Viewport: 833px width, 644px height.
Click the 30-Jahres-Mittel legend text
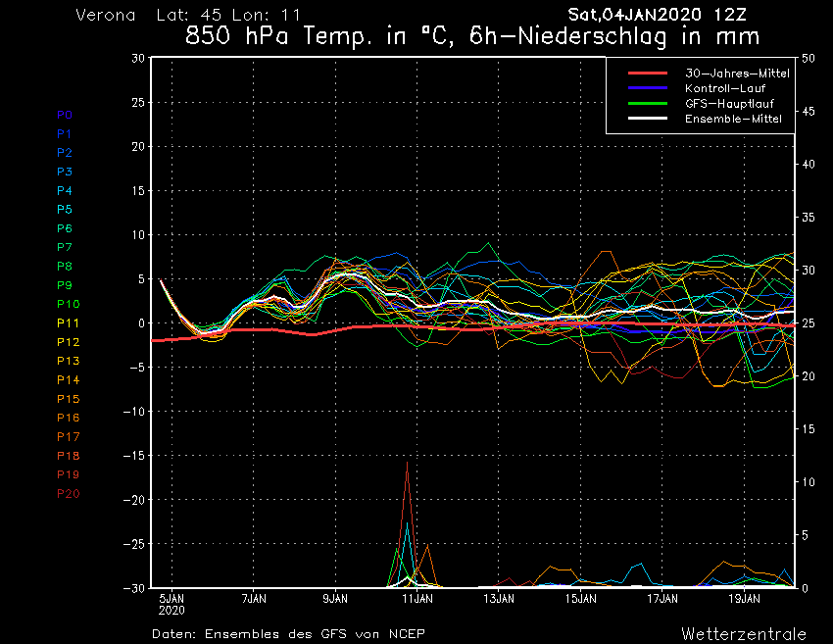coord(737,74)
